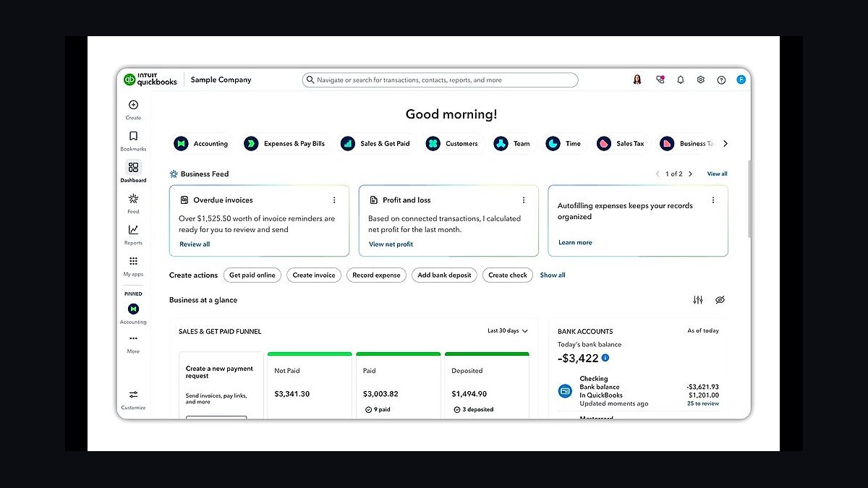Screen dimensions: 868x488
Task: Click the Sample Company name
Action: tap(221, 80)
